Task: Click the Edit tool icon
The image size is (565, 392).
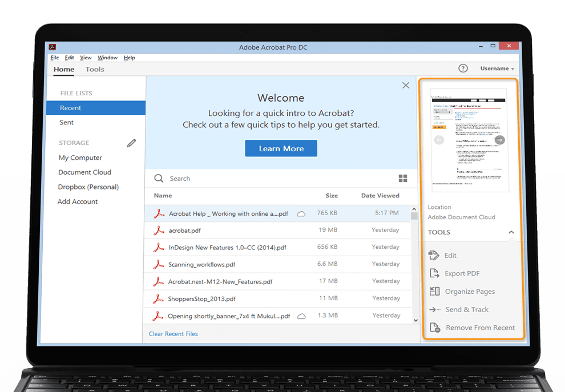Action: click(x=434, y=256)
